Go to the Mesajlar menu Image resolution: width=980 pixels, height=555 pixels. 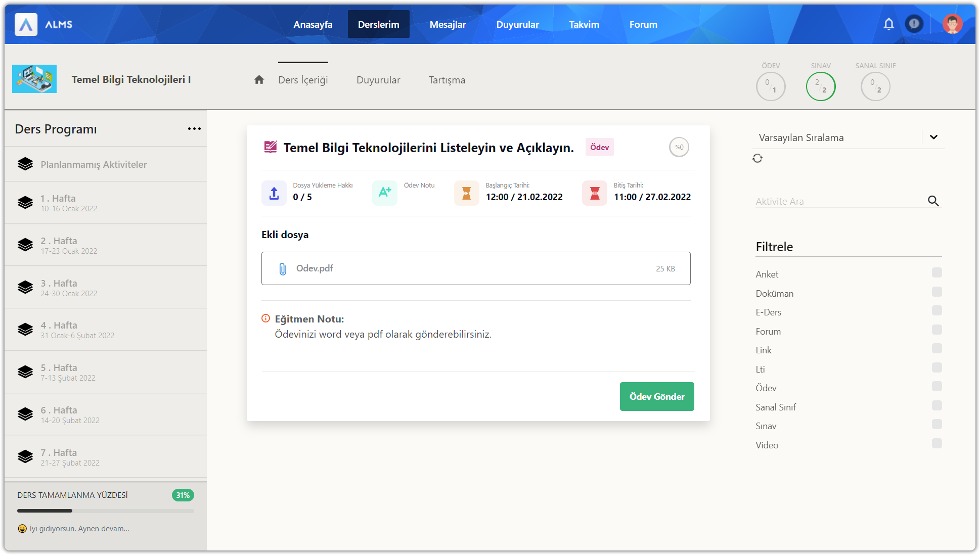tap(448, 24)
